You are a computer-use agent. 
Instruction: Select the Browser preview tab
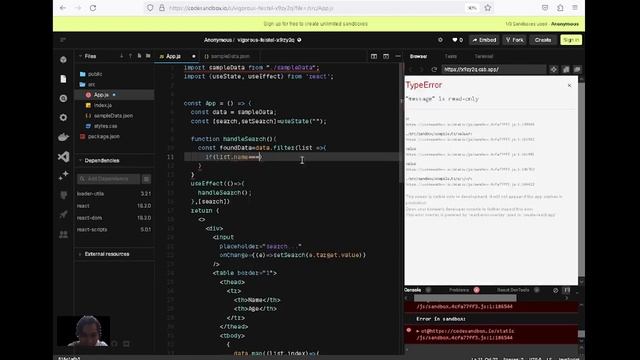418,56
